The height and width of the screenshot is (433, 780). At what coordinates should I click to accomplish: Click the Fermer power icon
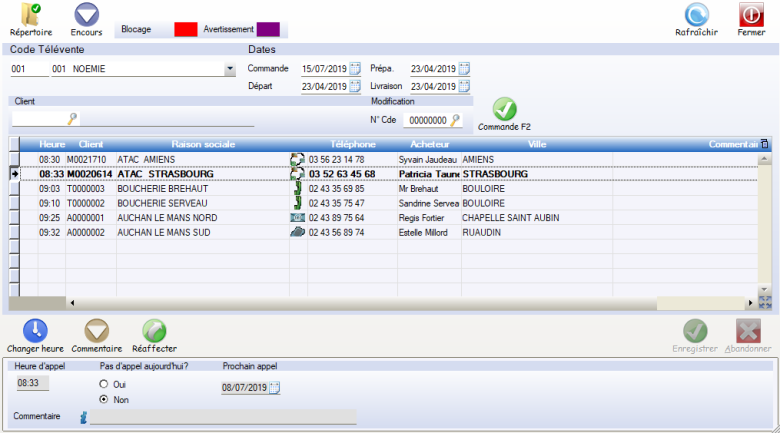click(x=751, y=15)
